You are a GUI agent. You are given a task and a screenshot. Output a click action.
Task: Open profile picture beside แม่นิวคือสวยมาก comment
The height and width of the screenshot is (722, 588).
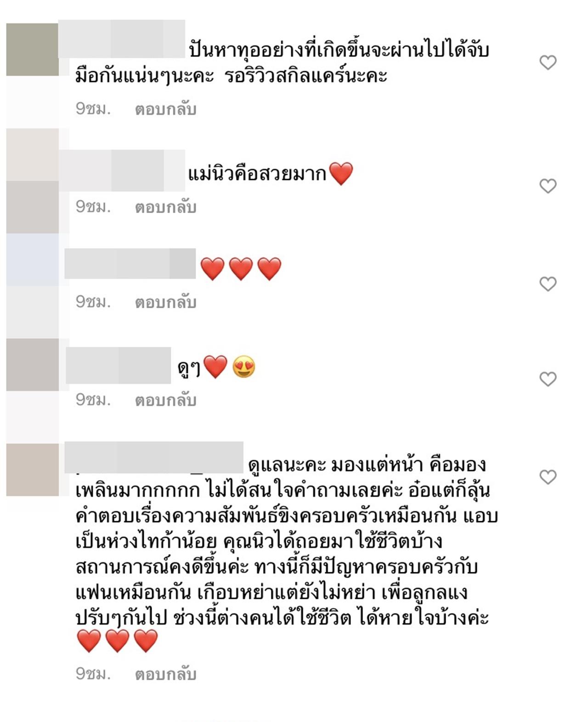[32, 180]
